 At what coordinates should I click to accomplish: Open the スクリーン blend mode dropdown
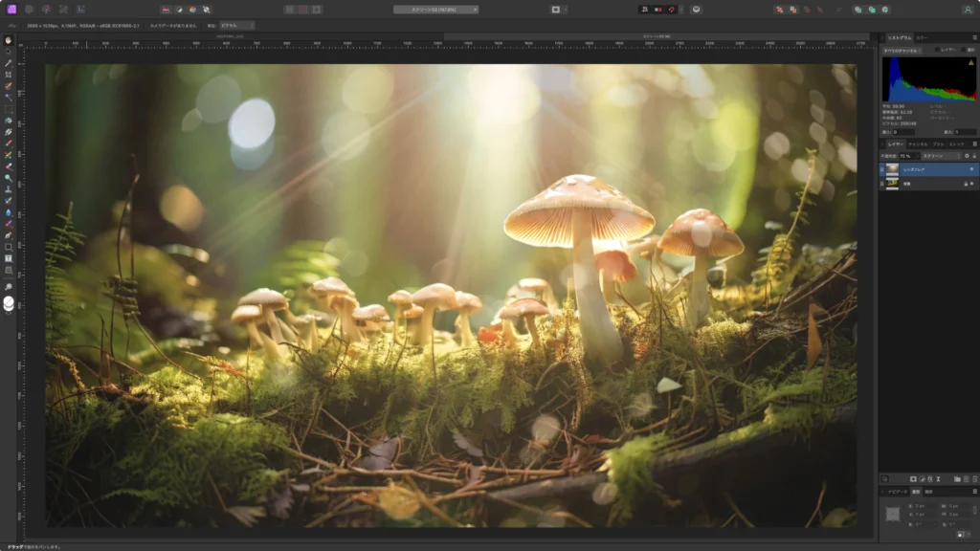pyautogui.click(x=939, y=155)
